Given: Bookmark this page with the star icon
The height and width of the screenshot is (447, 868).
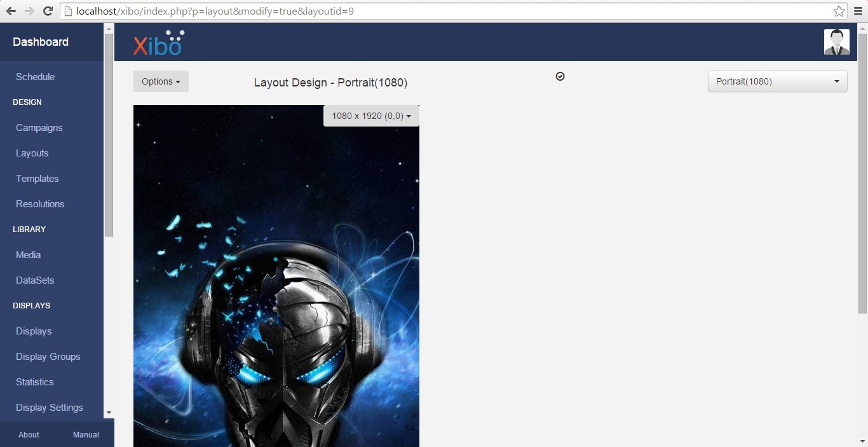Looking at the screenshot, I should click(x=839, y=11).
